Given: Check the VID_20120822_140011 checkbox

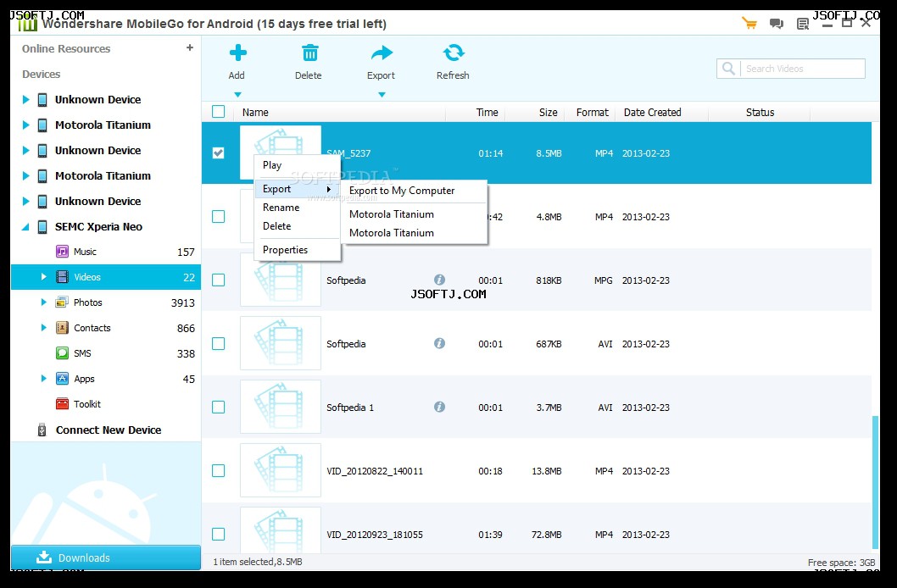Looking at the screenshot, I should coord(219,470).
